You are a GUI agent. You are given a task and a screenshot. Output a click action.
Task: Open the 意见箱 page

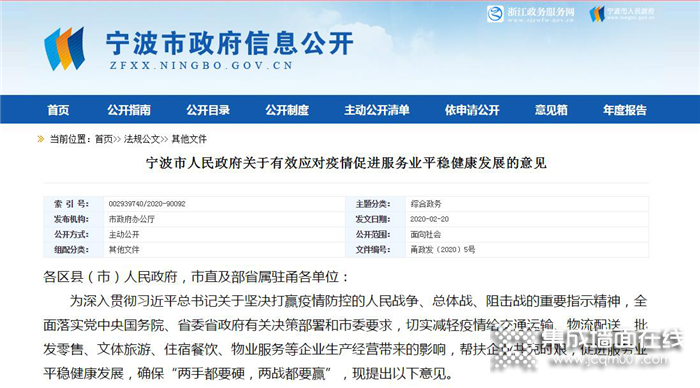tap(551, 110)
